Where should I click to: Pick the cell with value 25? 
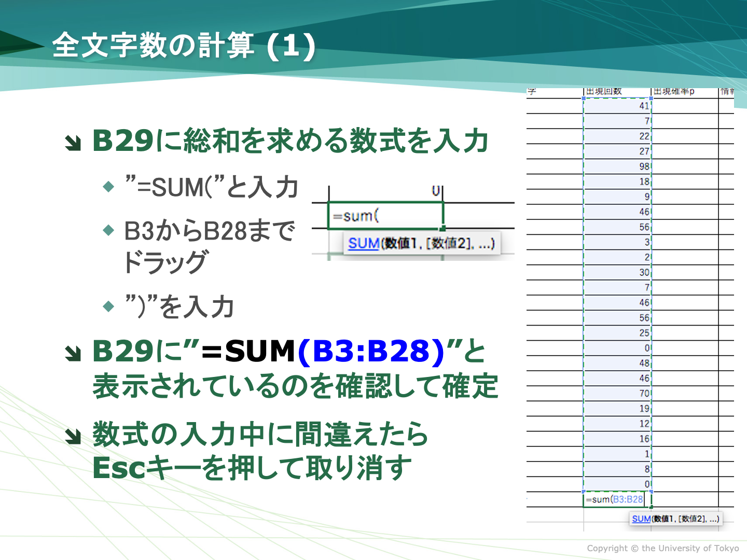click(617, 333)
